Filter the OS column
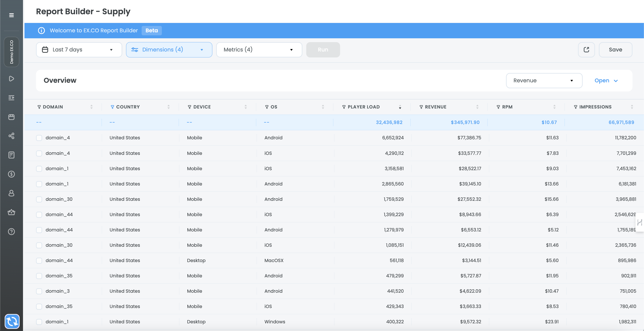 (x=267, y=107)
